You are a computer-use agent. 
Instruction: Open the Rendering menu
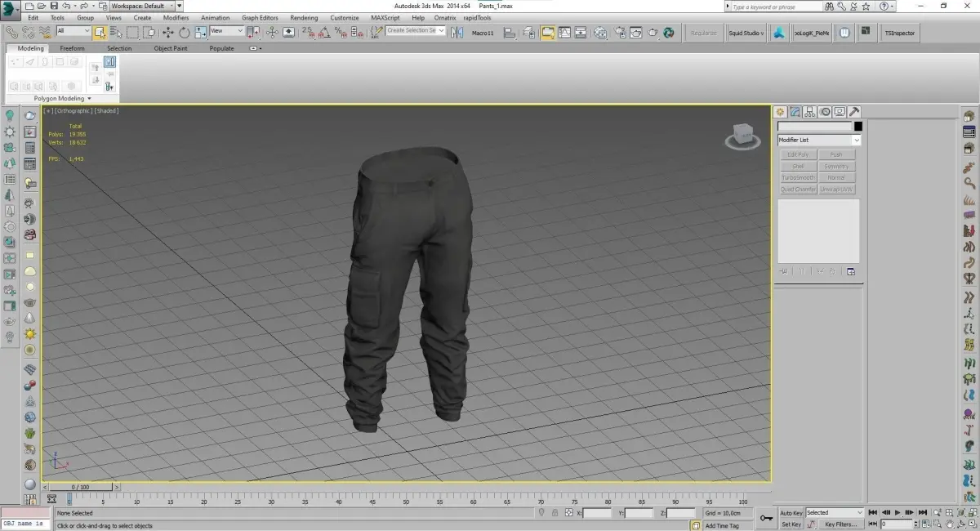304,17
